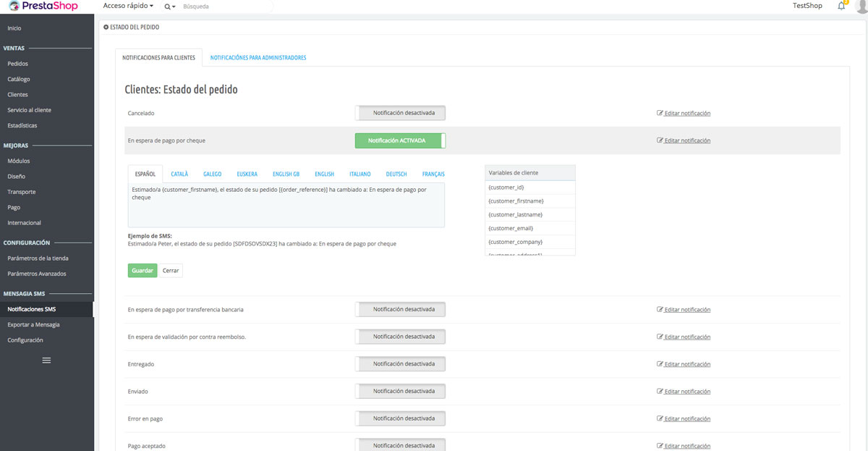Insert the {customer_email} variable

516,228
